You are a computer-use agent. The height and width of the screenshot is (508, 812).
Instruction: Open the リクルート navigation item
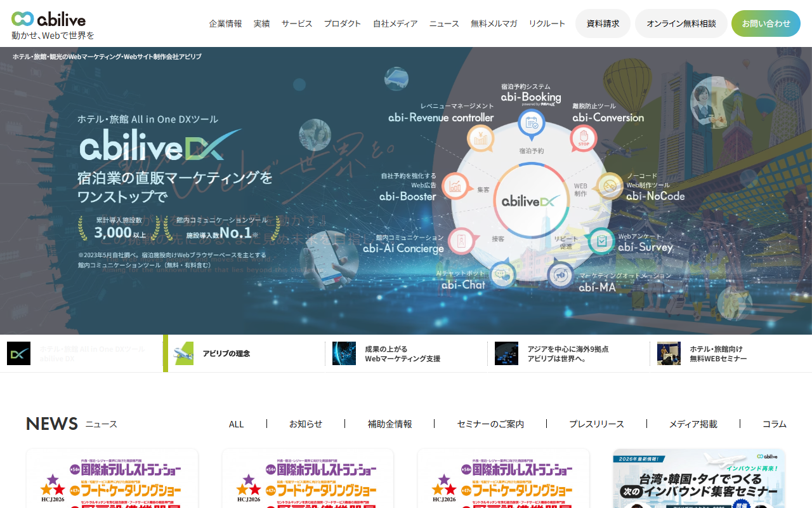click(547, 23)
